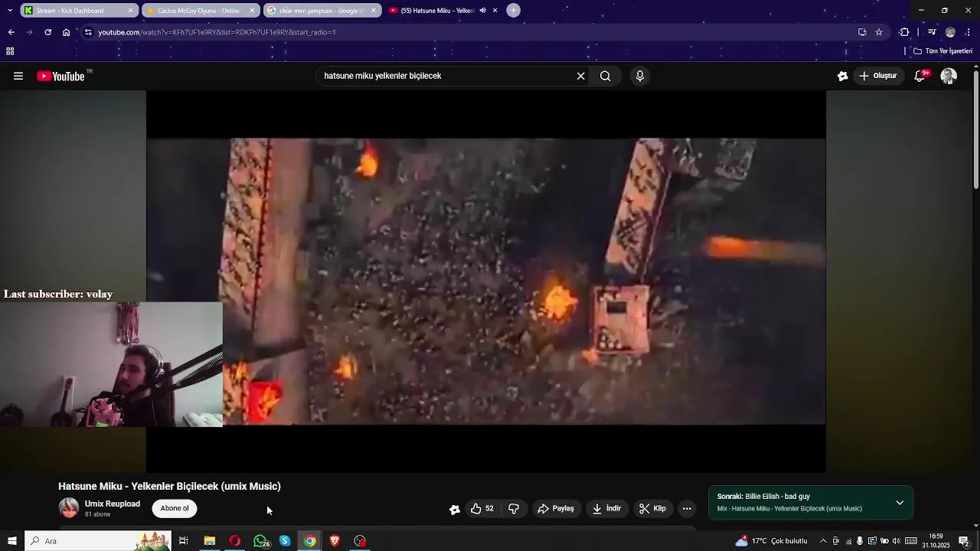Go back in browser history
Screen dimensions: 980x551
pos(11,32)
